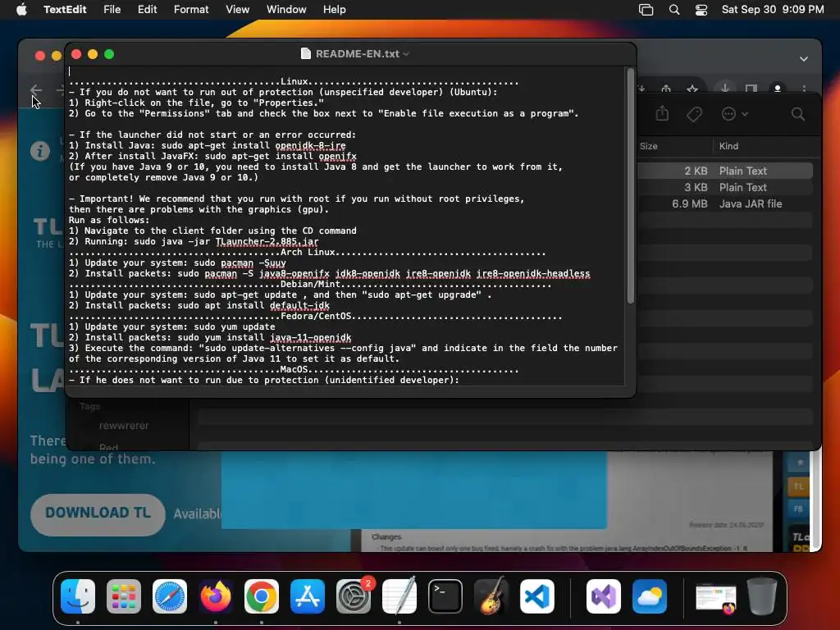Click the browser downloads icon
This screenshot has width=840, height=630.
[725, 89]
